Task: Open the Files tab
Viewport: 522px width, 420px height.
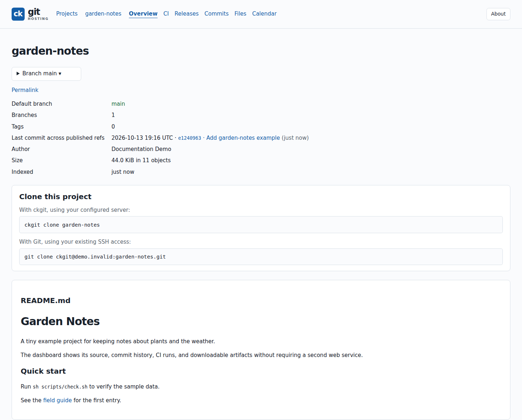Action: pos(240,14)
